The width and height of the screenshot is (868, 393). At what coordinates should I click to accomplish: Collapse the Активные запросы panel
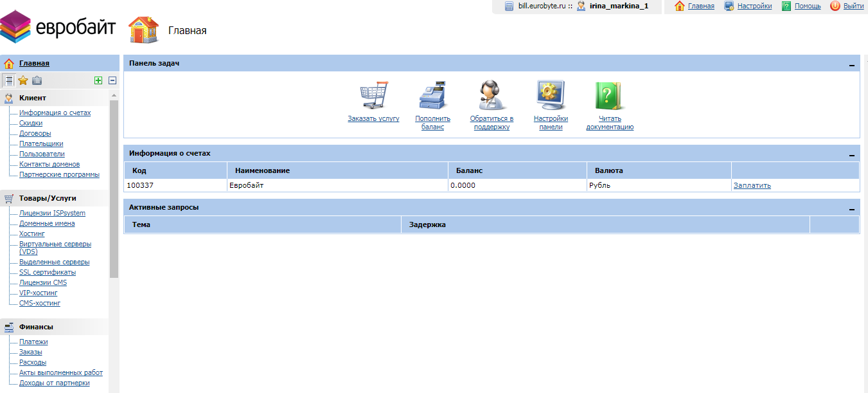[852, 208]
